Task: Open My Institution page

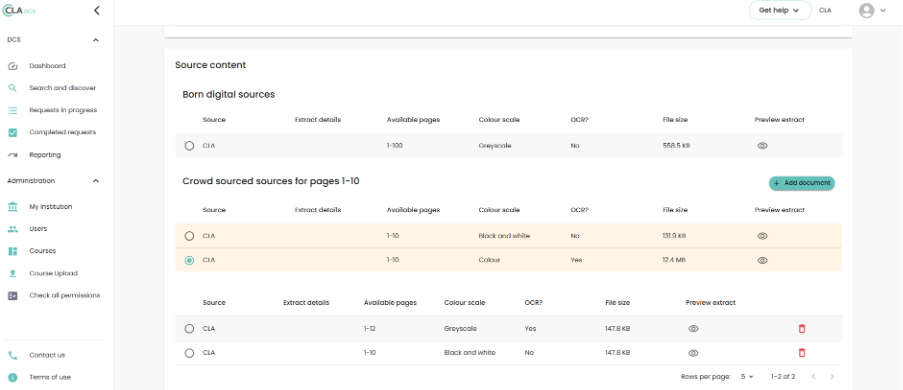Action: click(x=51, y=206)
